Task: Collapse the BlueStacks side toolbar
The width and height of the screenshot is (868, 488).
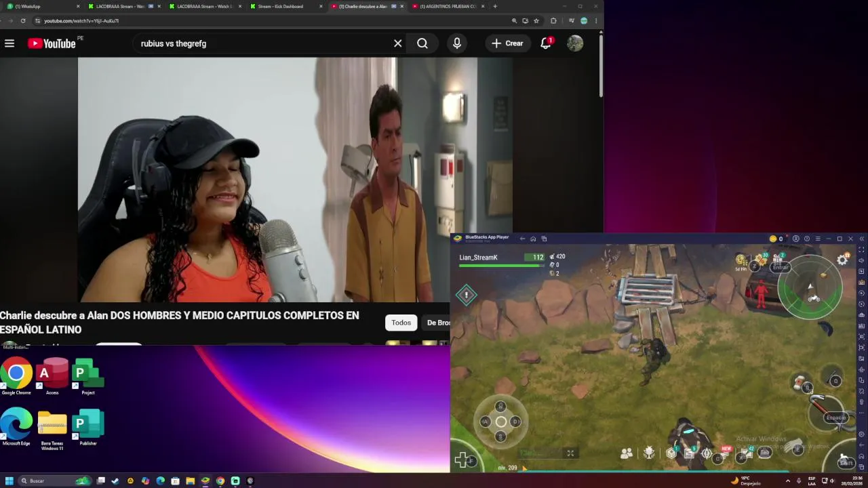Action: (862, 239)
